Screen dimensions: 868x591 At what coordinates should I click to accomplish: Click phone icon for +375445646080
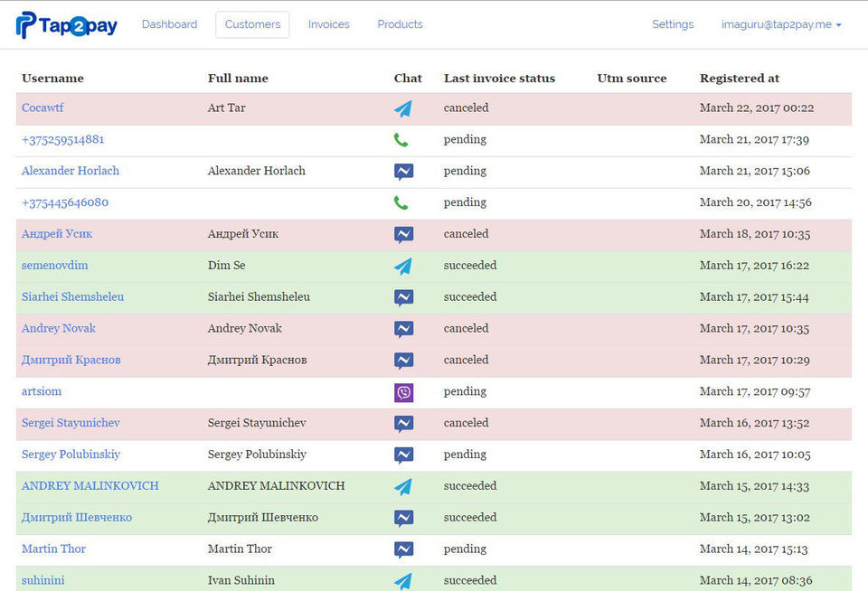(401, 203)
